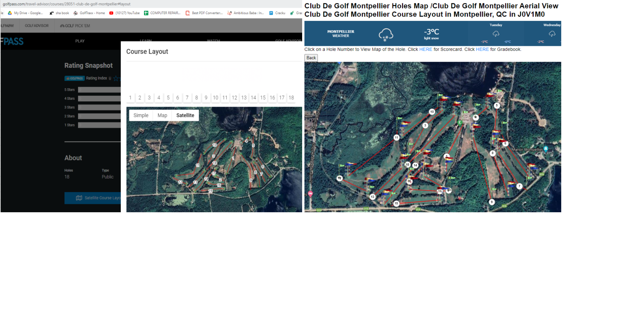The width and height of the screenshot is (644, 315).
Task: Select the Satellite view toggle
Action: click(x=185, y=115)
